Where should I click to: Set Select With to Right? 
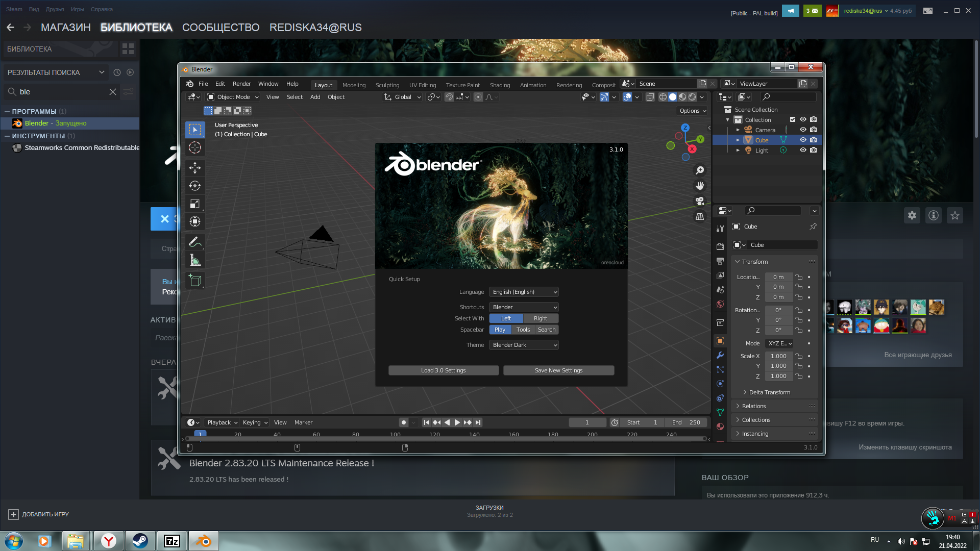(x=541, y=318)
